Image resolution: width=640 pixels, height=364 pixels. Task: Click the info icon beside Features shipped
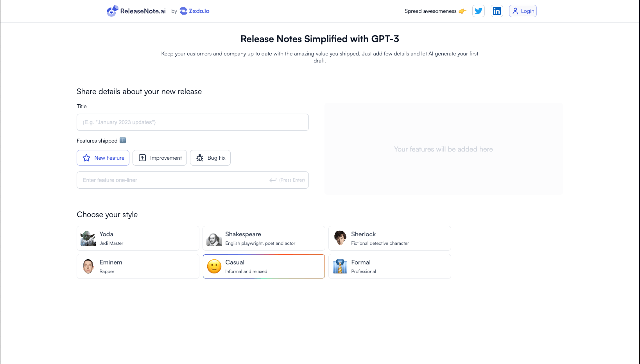pos(123,140)
